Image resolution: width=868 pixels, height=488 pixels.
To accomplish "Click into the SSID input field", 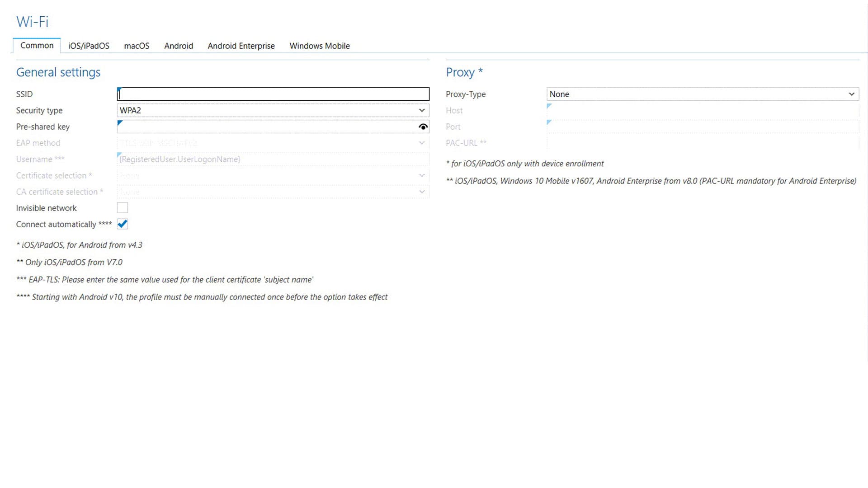I will click(x=273, y=94).
